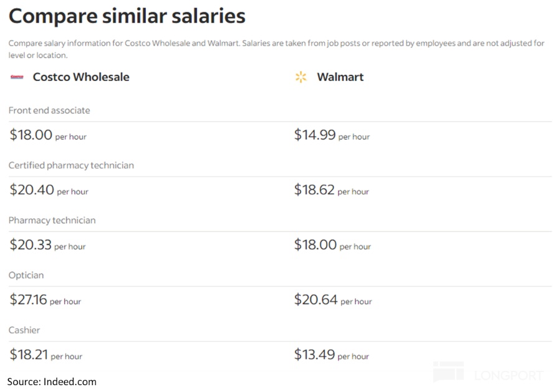Click the Compare similar salaries heading
This screenshot has width=553, height=392.
127,16
